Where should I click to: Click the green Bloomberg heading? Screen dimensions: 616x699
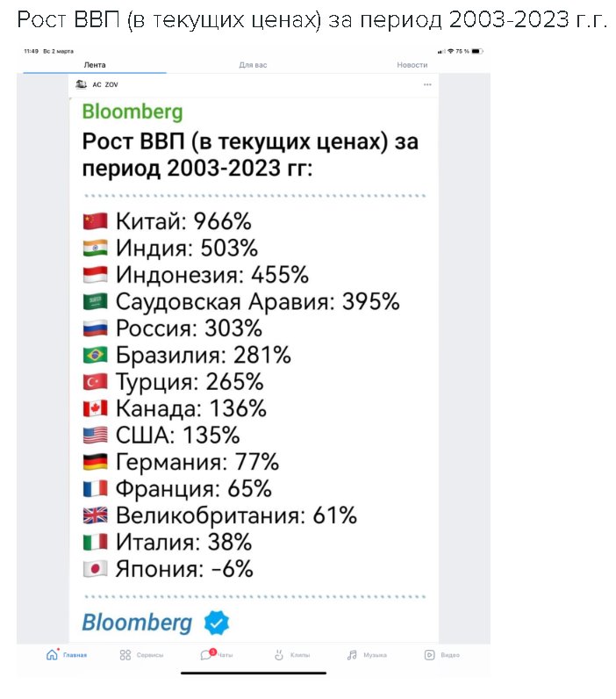[132, 112]
